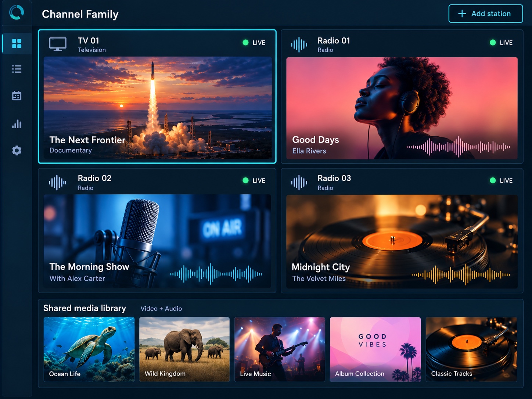Image resolution: width=532 pixels, height=399 pixels.
Task: Select the Wild Kingdom library thumbnail
Action: [x=184, y=349]
